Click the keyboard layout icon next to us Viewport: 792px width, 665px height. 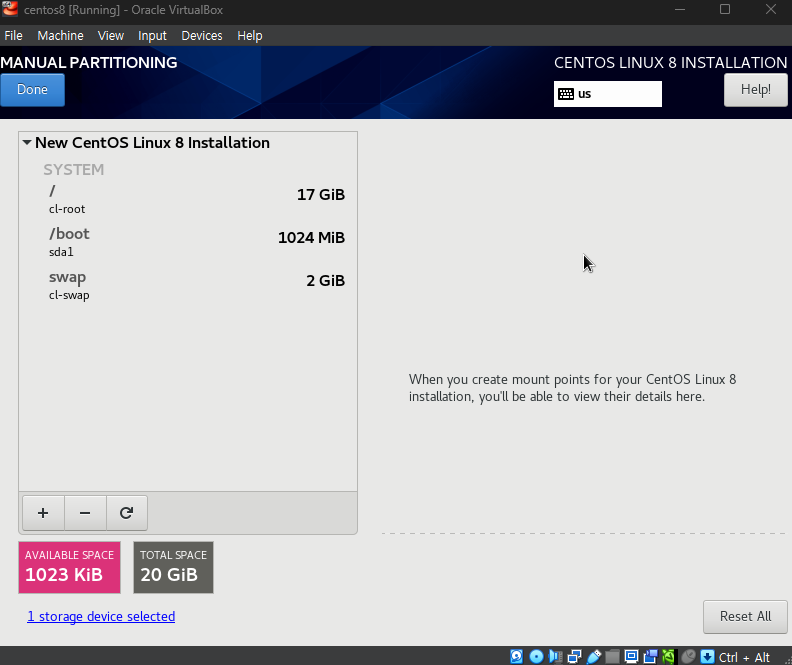coord(566,94)
